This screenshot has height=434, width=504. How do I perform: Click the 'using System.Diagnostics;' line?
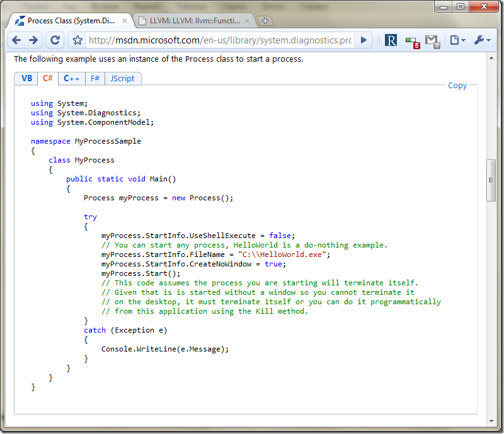tap(86, 113)
